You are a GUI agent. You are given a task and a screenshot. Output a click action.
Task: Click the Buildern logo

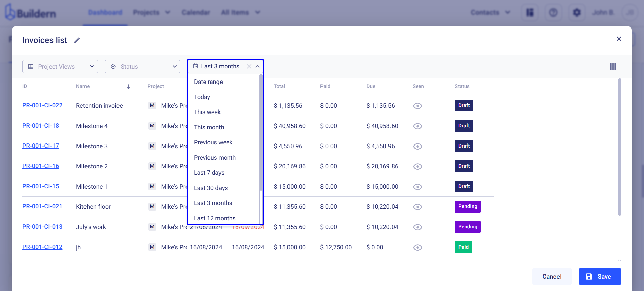click(30, 12)
